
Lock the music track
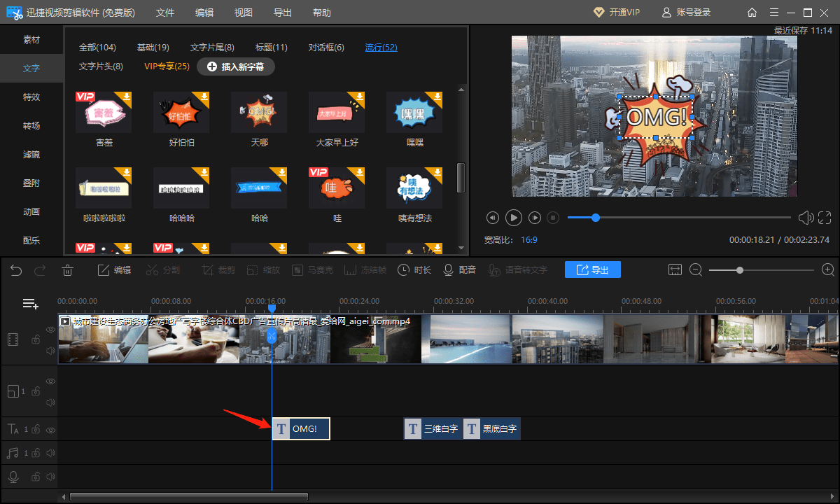click(x=35, y=454)
